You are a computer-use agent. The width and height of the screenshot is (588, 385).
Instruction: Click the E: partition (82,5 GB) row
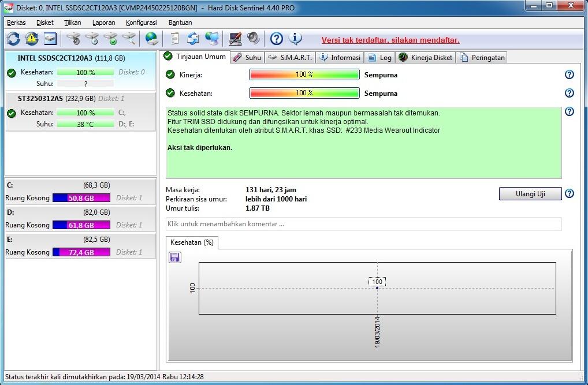(x=80, y=246)
